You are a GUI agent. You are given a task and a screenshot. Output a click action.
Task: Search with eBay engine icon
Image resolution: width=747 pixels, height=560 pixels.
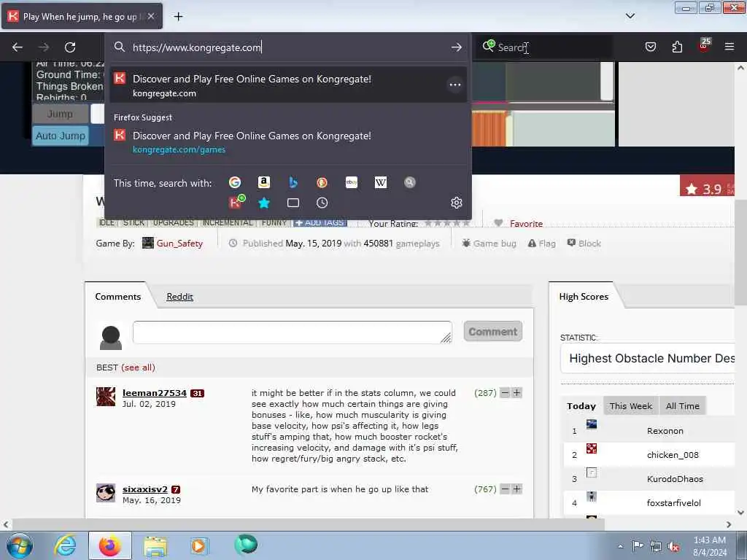351,182
